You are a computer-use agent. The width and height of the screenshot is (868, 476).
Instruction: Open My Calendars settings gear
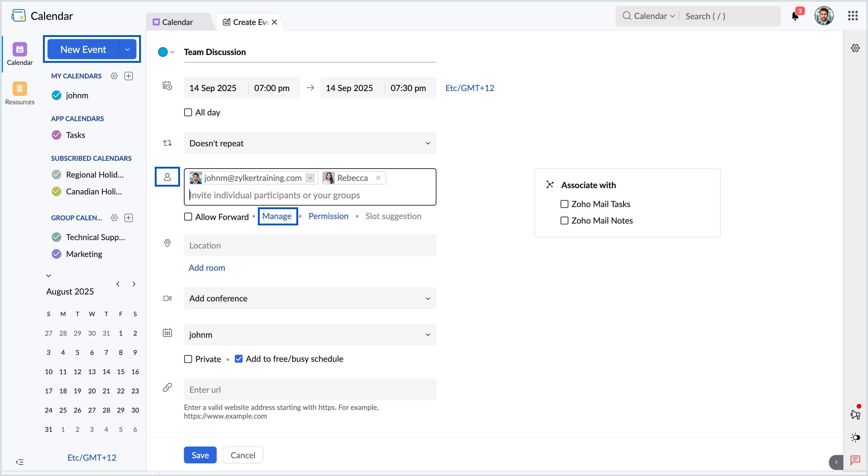pos(114,76)
